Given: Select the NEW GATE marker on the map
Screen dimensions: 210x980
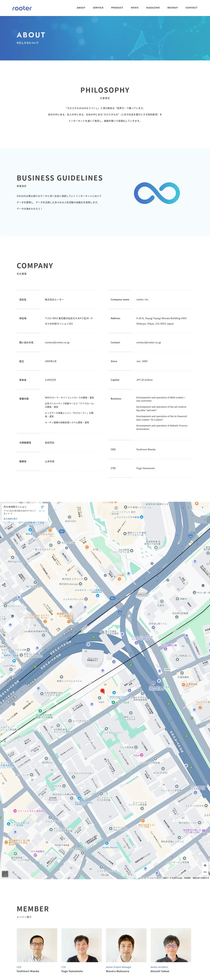Looking at the screenshot, I should tap(69, 517).
